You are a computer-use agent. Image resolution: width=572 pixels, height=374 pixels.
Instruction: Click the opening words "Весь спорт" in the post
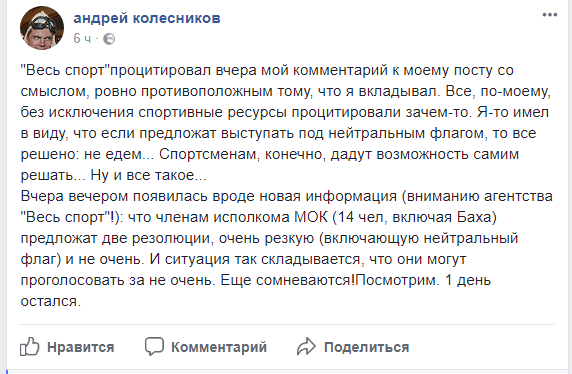pyautogui.click(x=65, y=70)
